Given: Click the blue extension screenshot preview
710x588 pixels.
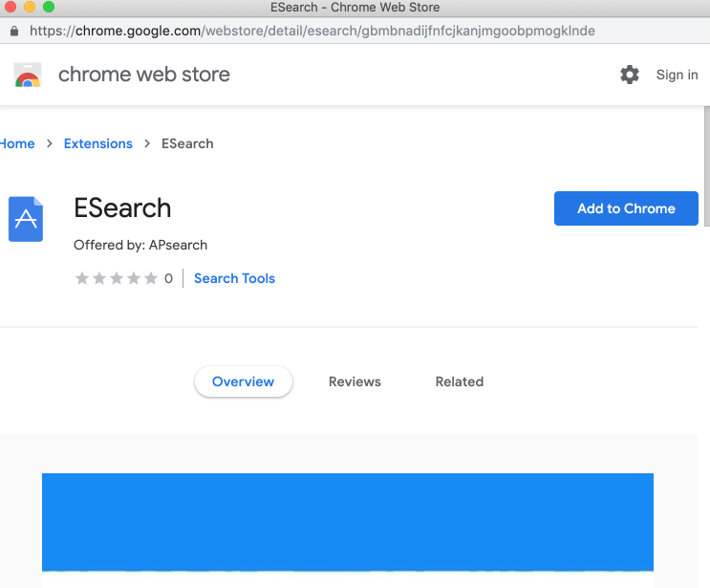Looking at the screenshot, I should coord(348,522).
